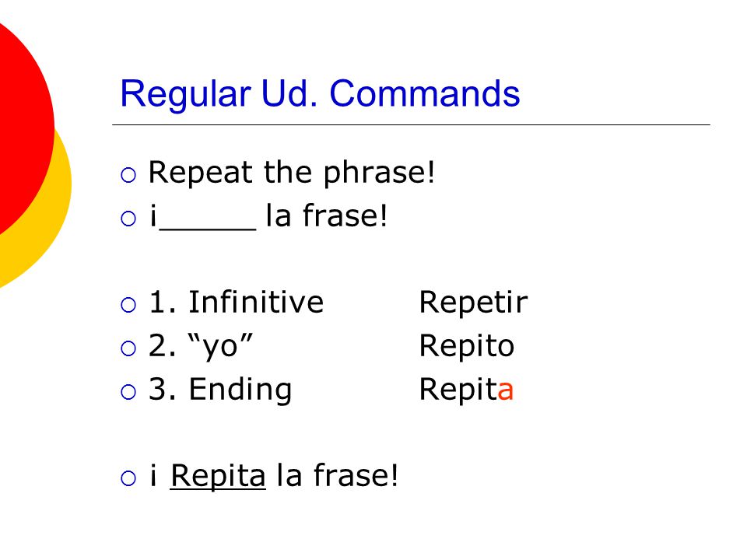The height and width of the screenshot is (560, 747).
Task: Click the '1. Infinitive' label
Action: click(x=237, y=302)
